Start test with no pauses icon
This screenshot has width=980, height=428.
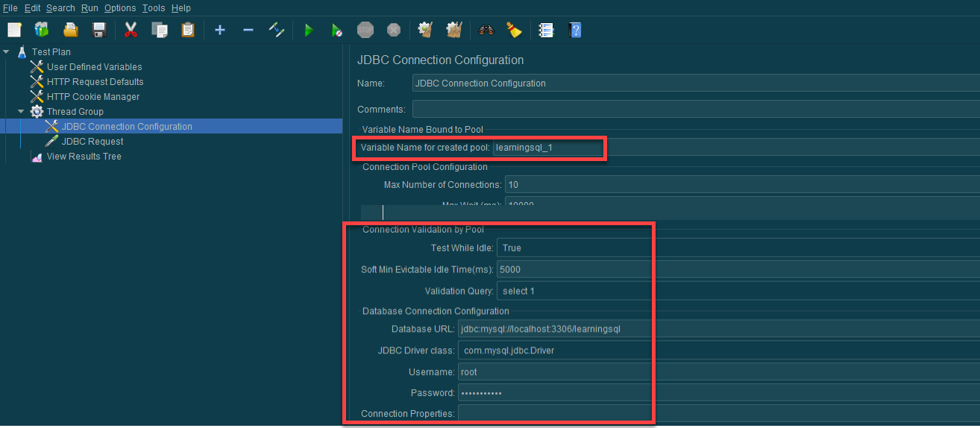coord(337,30)
